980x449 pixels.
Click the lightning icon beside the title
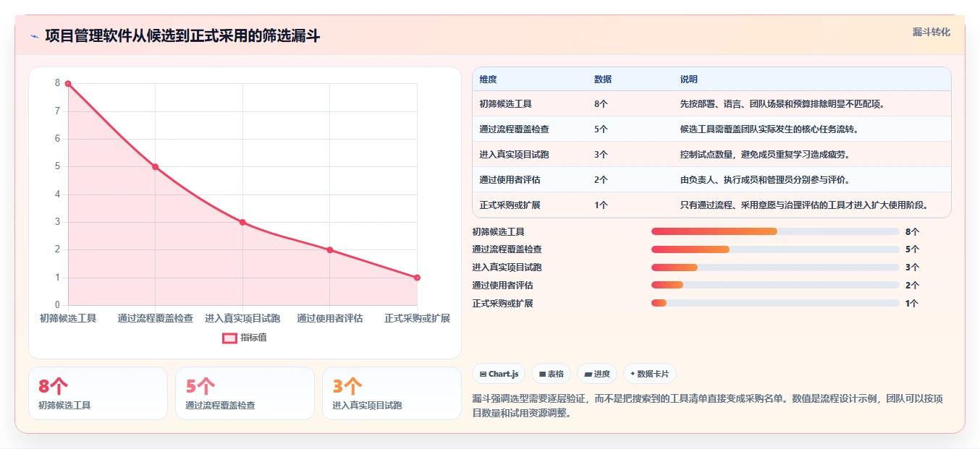[x=35, y=36]
